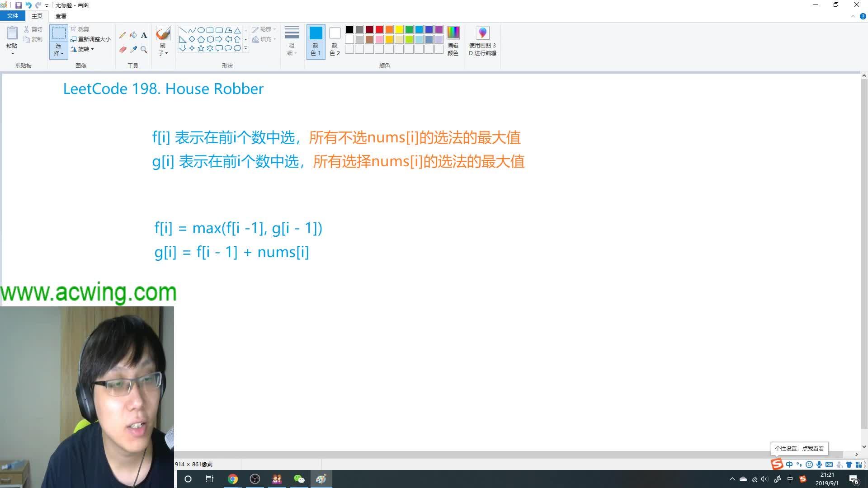This screenshot has height=488, width=868.
Task: Click the Brushes (刷子) icon
Action: [163, 33]
